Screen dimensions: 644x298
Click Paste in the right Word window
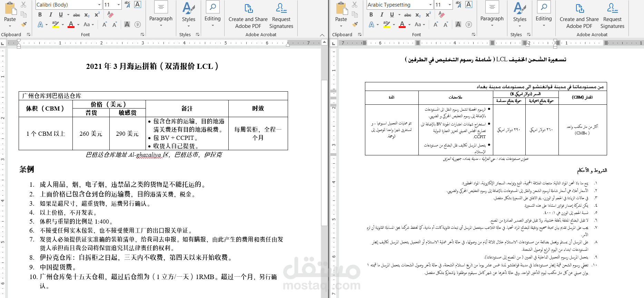click(x=341, y=12)
